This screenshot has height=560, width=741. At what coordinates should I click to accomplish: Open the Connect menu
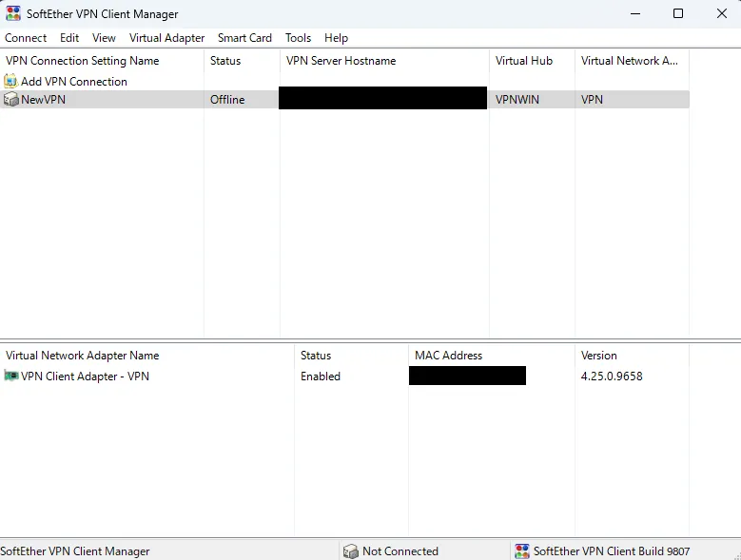pos(26,38)
